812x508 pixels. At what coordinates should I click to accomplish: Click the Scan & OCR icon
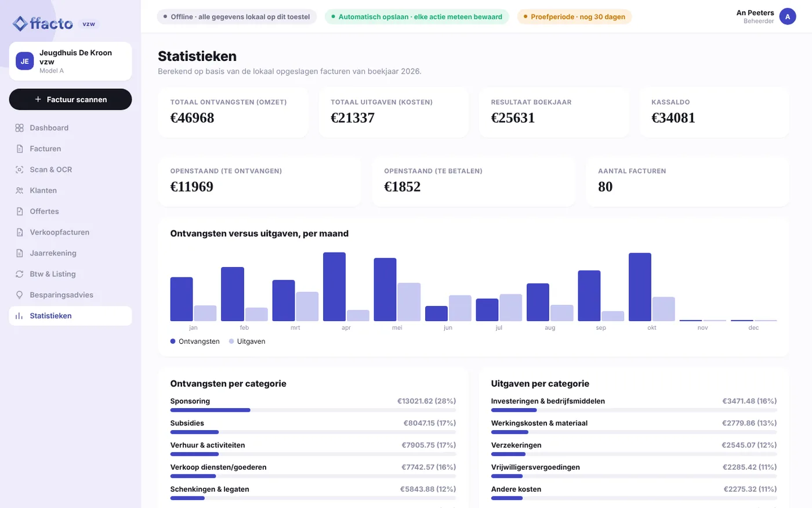tap(19, 170)
